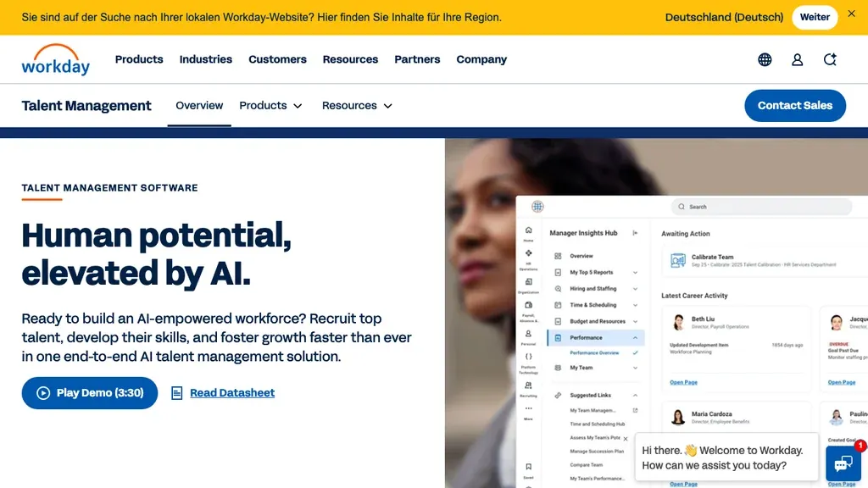Click the Hiring and Staffing icon
This screenshot has width=868, height=488.
[558, 289]
